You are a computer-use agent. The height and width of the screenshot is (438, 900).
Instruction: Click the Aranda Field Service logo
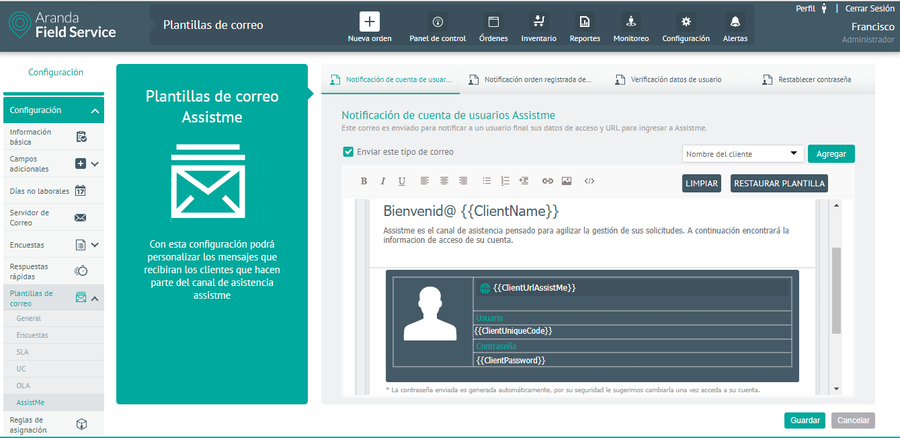point(63,25)
